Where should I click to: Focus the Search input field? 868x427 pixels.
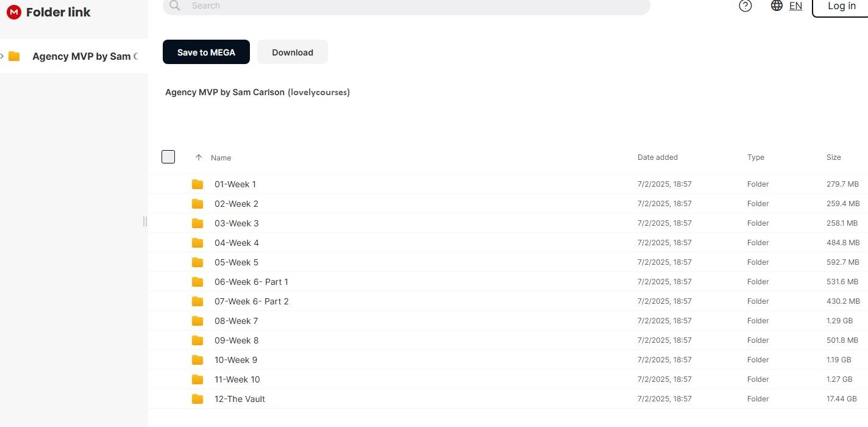[414, 5]
